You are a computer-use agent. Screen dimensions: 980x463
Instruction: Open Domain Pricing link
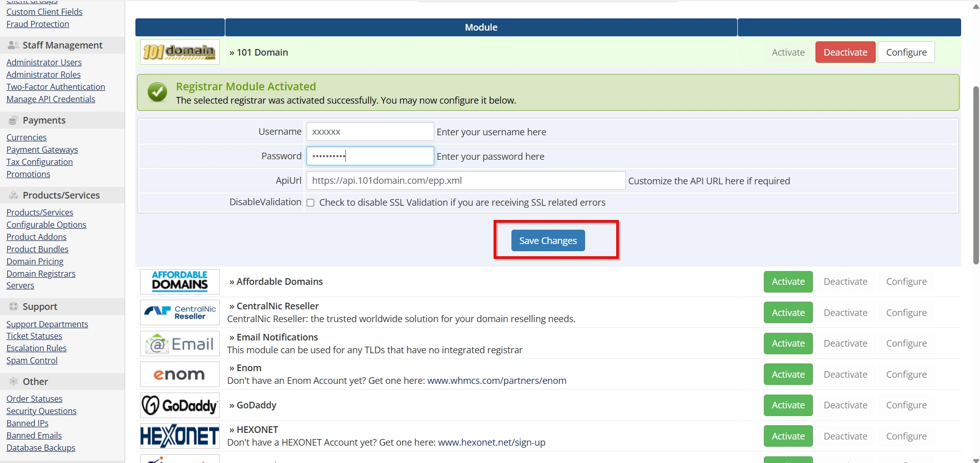click(35, 261)
